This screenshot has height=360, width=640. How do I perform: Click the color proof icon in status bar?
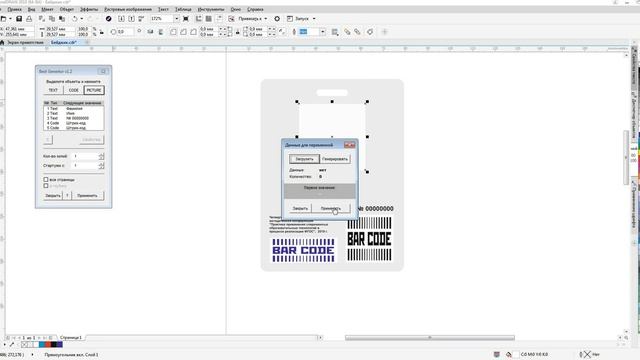(x=496, y=354)
